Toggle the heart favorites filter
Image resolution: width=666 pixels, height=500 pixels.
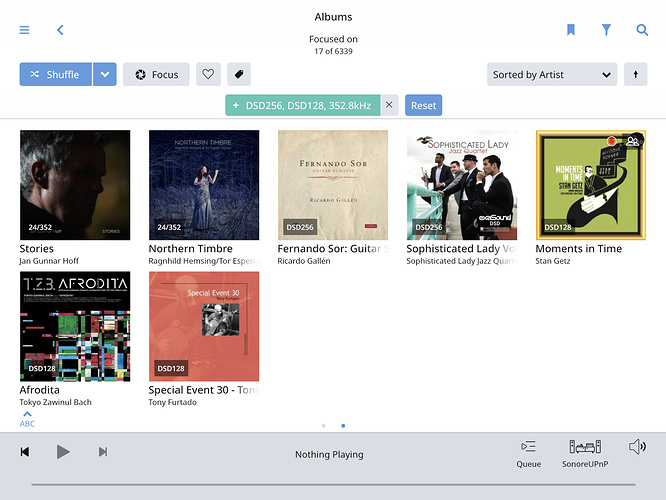(x=208, y=74)
